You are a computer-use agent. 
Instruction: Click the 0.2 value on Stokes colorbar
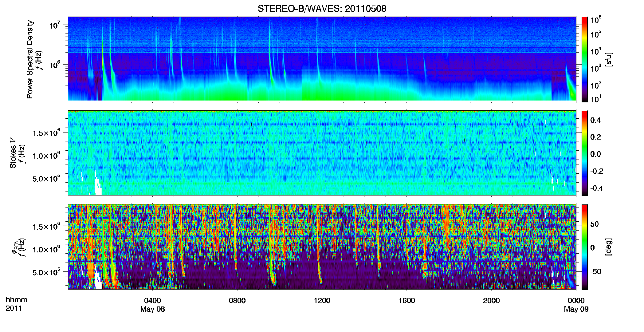coord(595,137)
